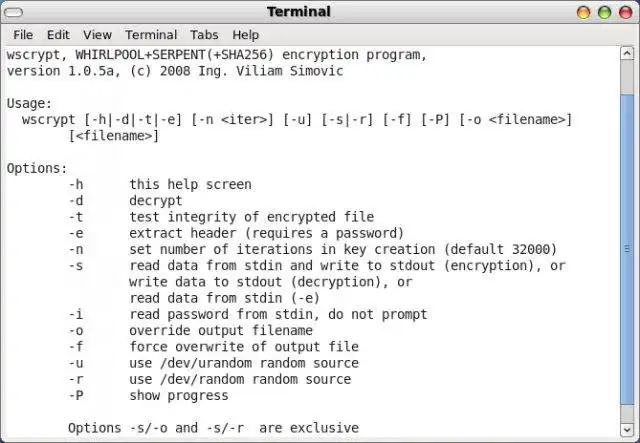Open the Help menu
Viewport: 640px width, 443px height.
(x=245, y=35)
